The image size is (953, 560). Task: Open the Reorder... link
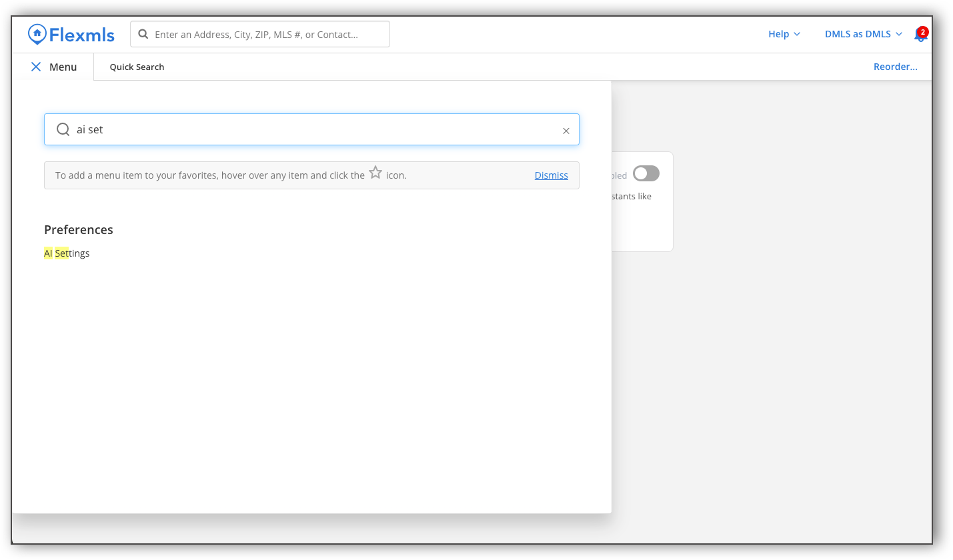point(895,67)
